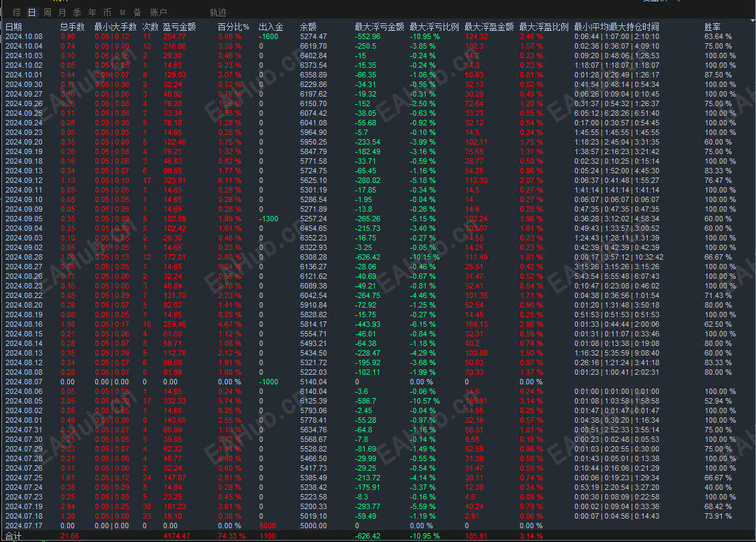756x542 pixels.
Task: Click max floating profit 168.13
Action: (476, 325)
